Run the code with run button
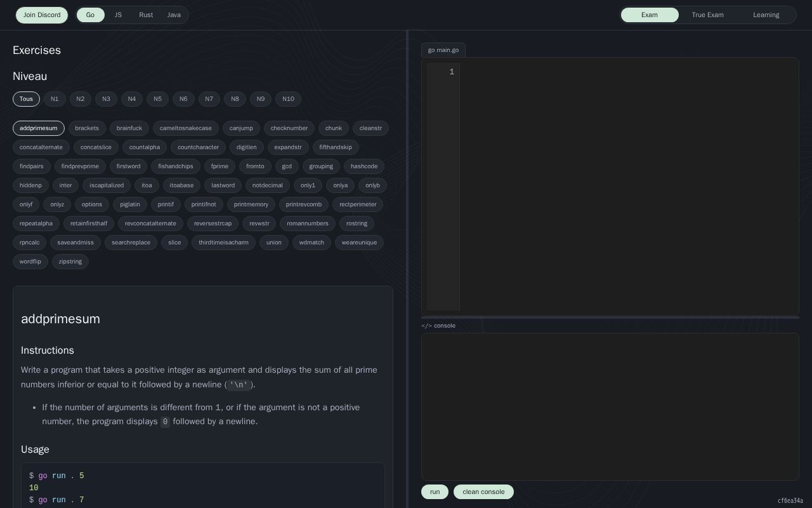812x508 pixels. click(435, 492)
